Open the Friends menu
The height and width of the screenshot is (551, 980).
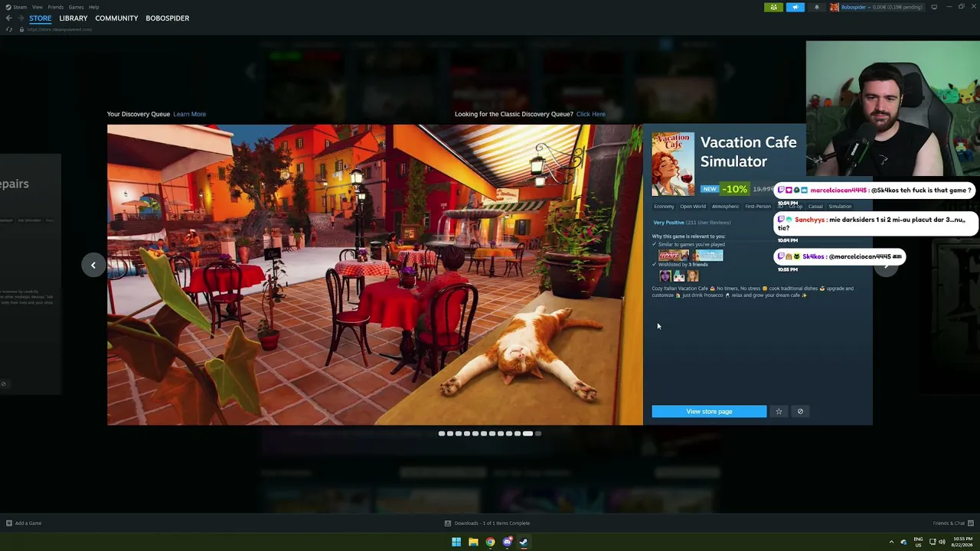[56, 7]
